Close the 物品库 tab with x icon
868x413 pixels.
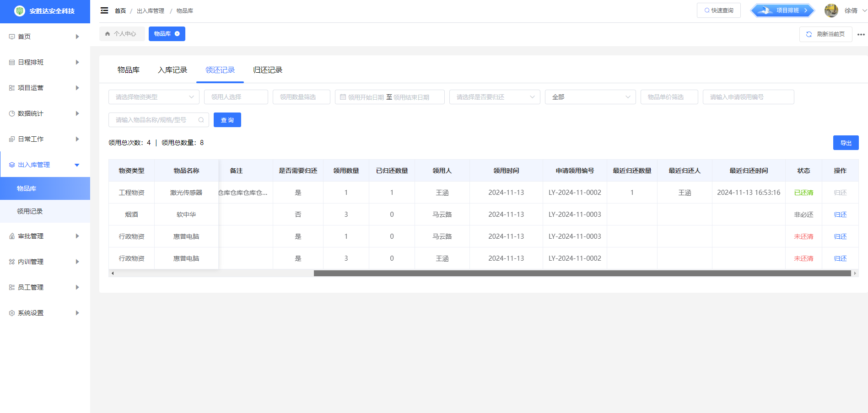(x=178, y=34)
